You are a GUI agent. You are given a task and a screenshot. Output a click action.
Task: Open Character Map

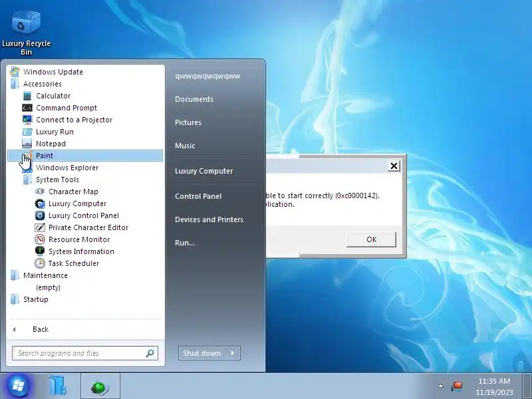tap(73, 192)
